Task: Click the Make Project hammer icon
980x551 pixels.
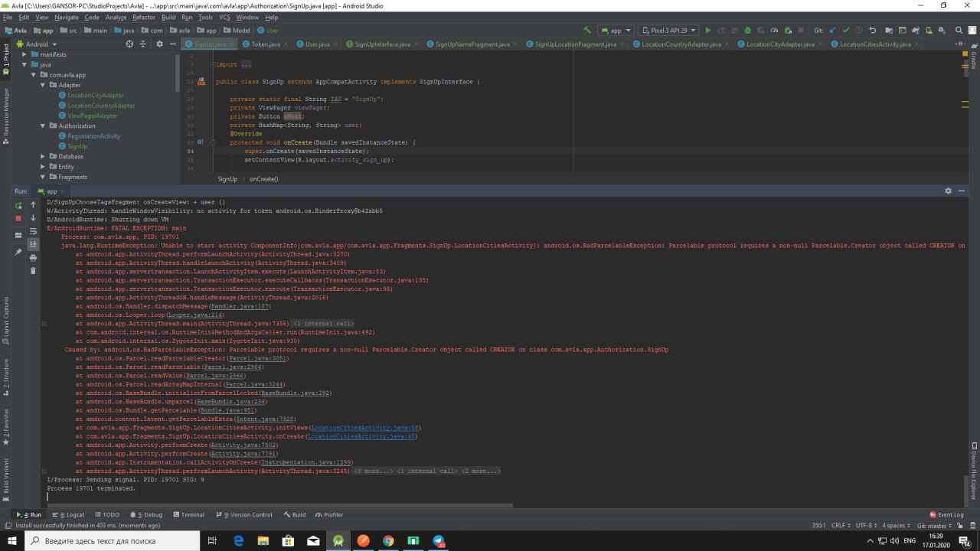Action: (x=587, y=31)
